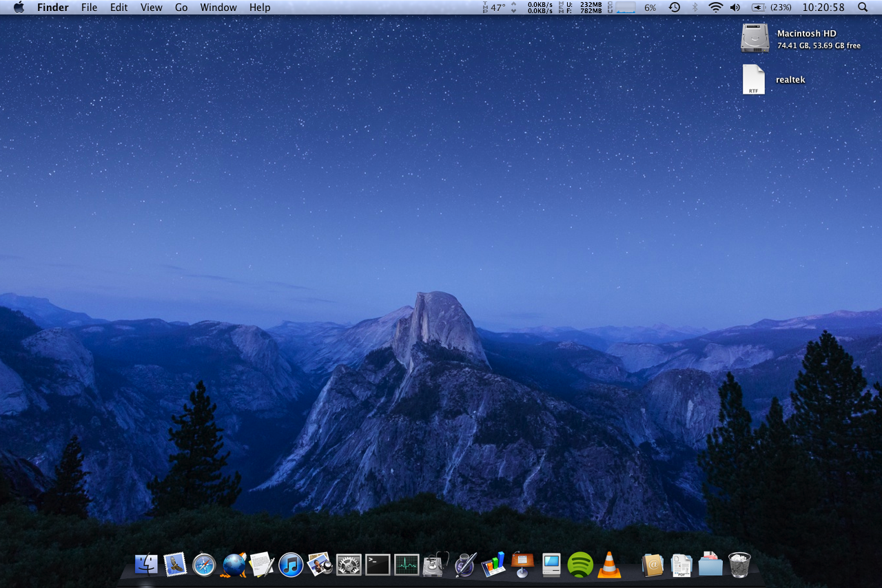882x588 pixels.
Task: Open the View menu
Action: (152, 7)
